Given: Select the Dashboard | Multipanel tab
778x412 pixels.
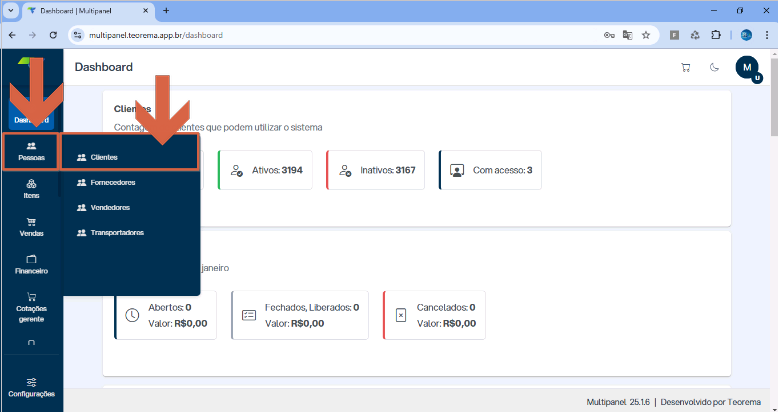Looking at the screenshot, I should pos(88,10).
